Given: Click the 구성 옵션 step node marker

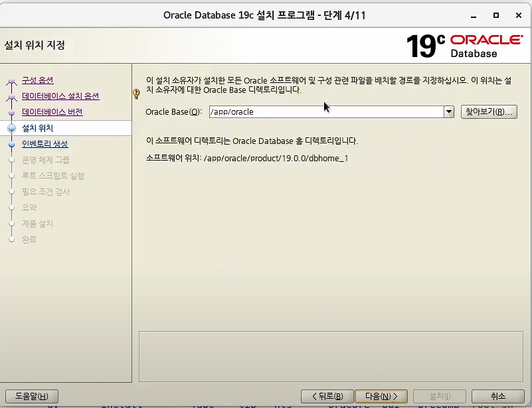Looking at the screenshot, I should [11, 82].
